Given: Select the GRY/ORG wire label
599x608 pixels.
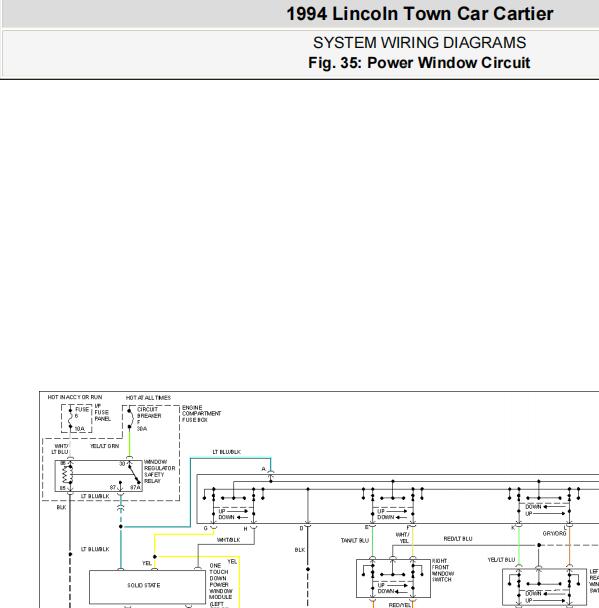Looking at the screenshot, I should tap(554, 534).
